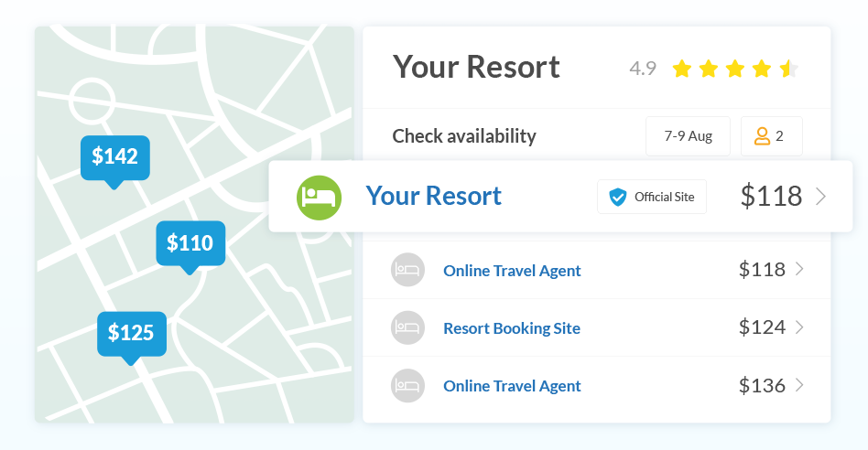Click the grey bed icon beside $136 Online Travel Agent
868x450 pixels.
(408, 385)
